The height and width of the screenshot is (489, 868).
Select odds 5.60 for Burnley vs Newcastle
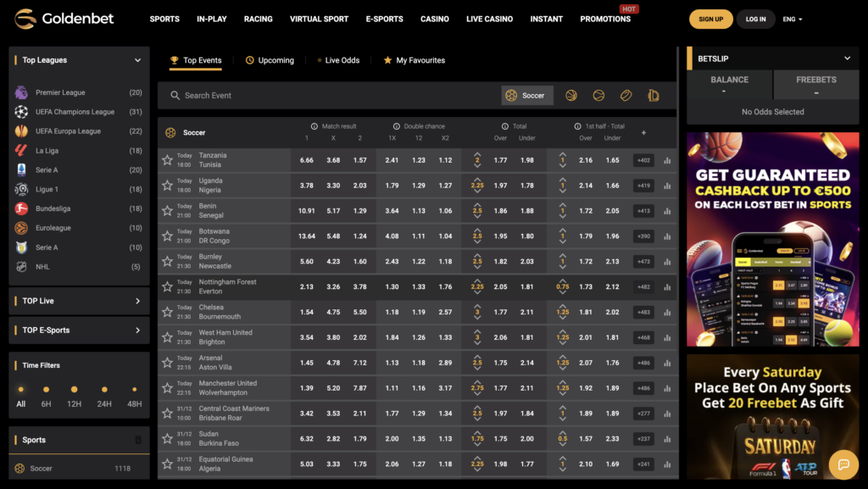coord(307,260)
